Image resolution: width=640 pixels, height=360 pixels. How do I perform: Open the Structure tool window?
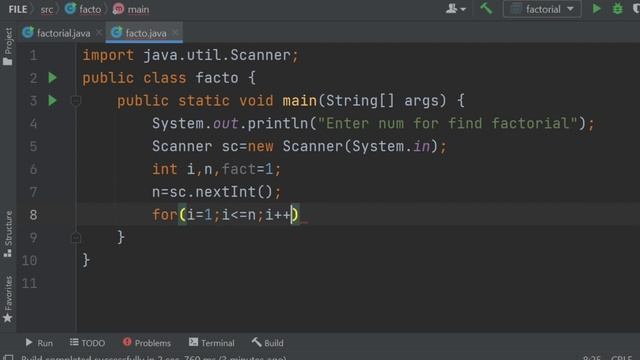(8, 234)
